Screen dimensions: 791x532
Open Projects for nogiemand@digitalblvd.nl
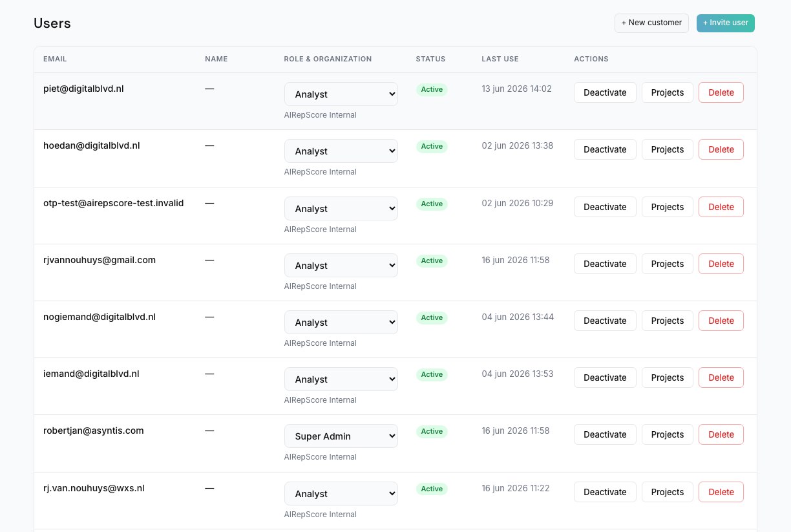coord(668,321)
